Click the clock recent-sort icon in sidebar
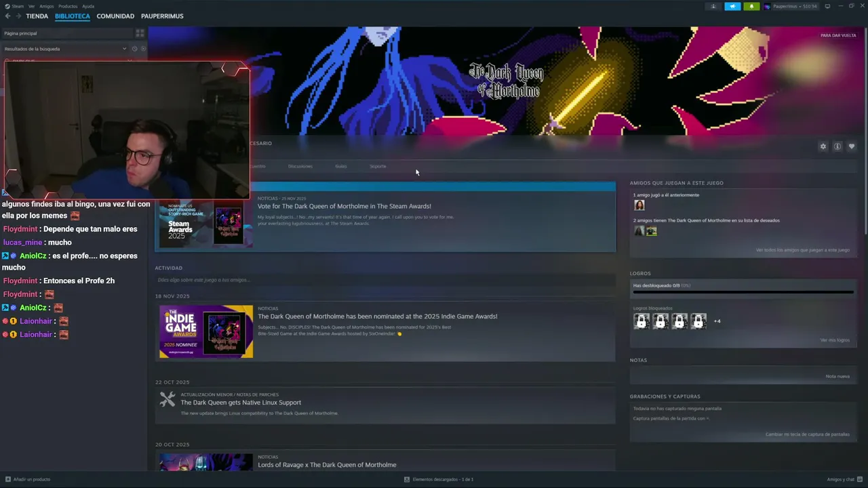The height and width of the screenshot is (488, 868). [x=134, y=49]
